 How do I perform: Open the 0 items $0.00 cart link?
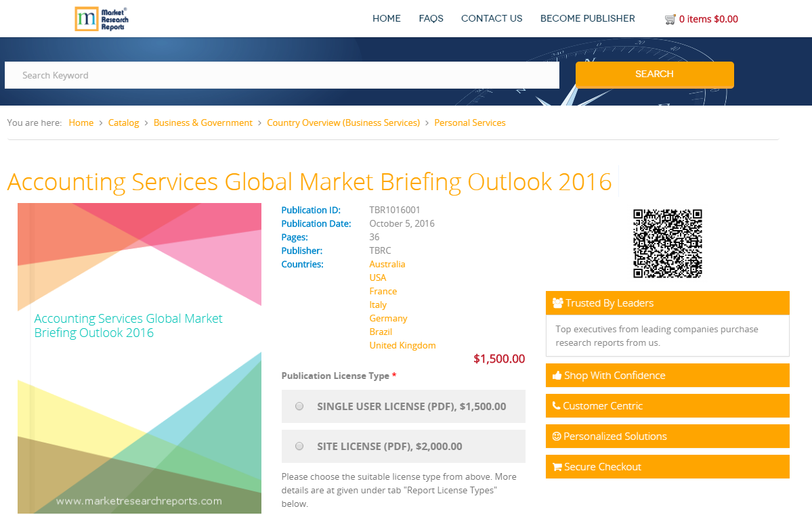[708, 19]
